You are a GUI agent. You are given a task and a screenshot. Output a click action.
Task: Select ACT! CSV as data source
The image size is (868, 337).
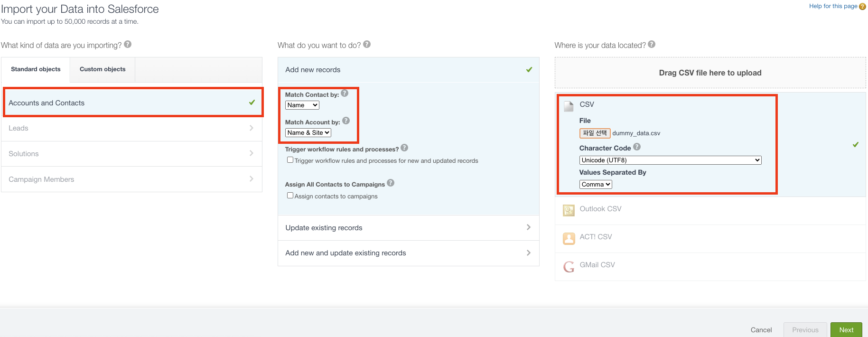[x=710, y=239]
